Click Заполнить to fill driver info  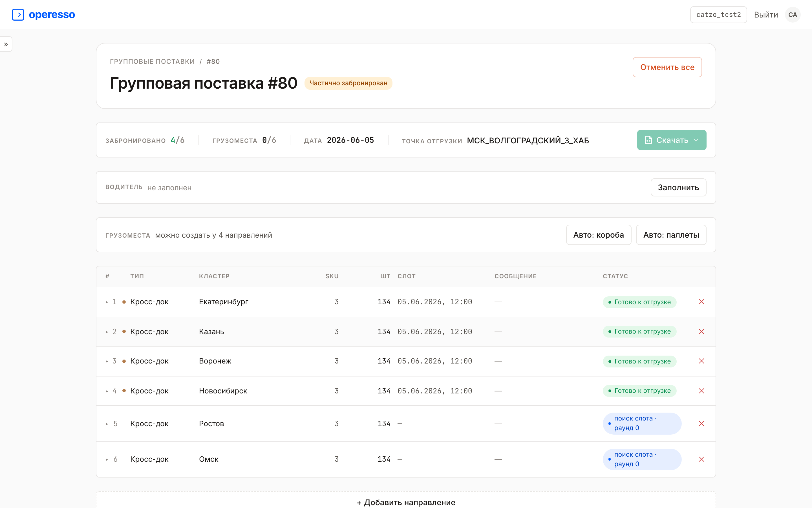[x=678, y=187]
